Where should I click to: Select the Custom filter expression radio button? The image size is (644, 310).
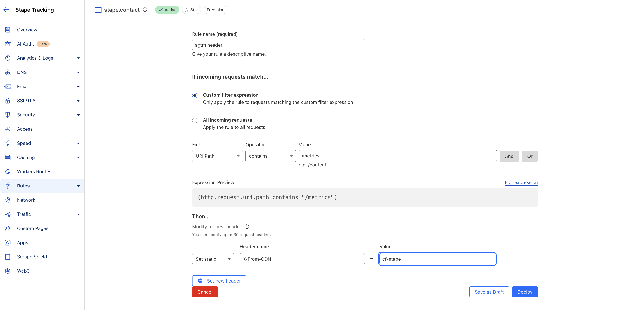(195, 95)
